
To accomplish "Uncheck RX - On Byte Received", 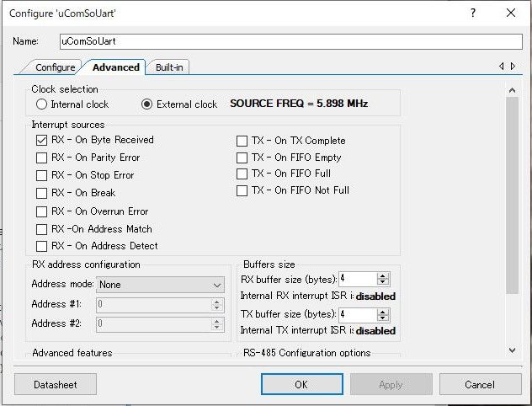I will (x=41, y=140).
